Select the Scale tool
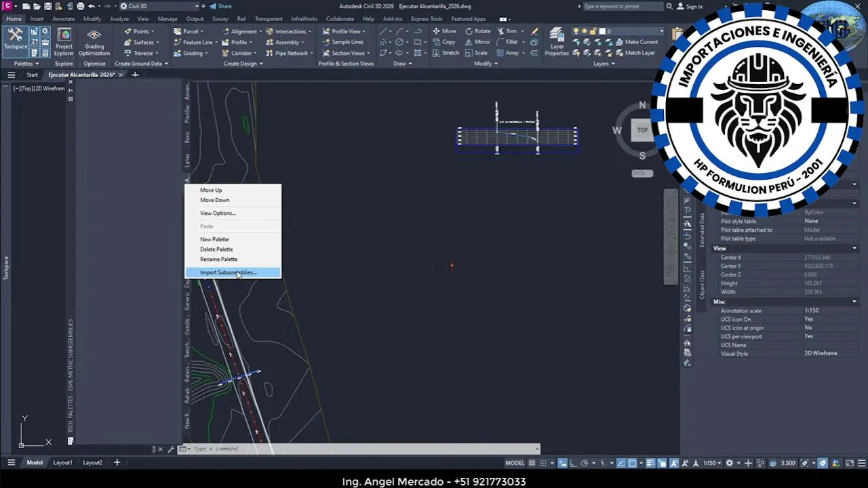Viewport: 868px width, 488px height. click(x=476, y=53)
